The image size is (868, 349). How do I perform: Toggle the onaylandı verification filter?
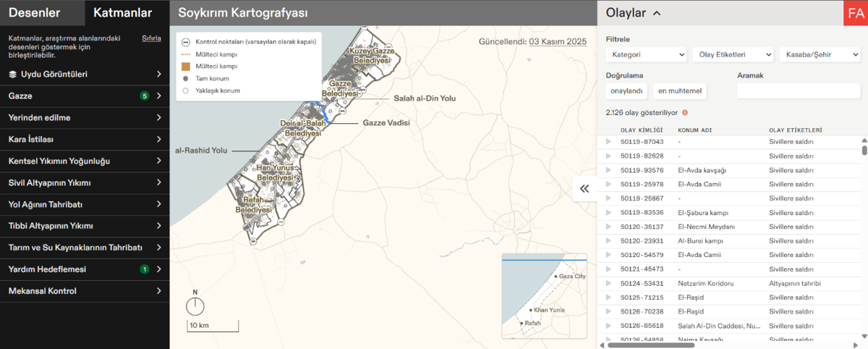pos(626,91)
